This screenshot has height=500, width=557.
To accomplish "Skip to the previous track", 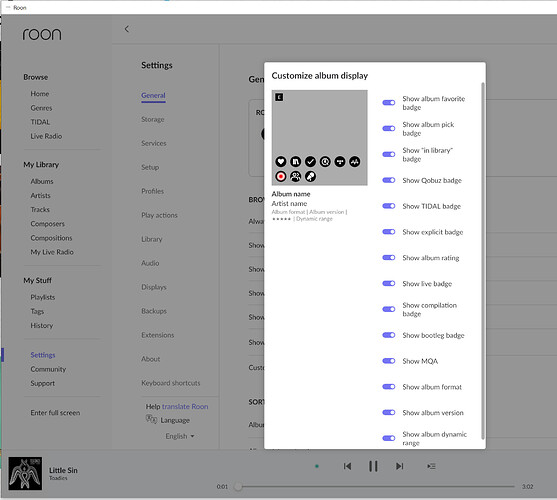I will click(x=347, y=466).
